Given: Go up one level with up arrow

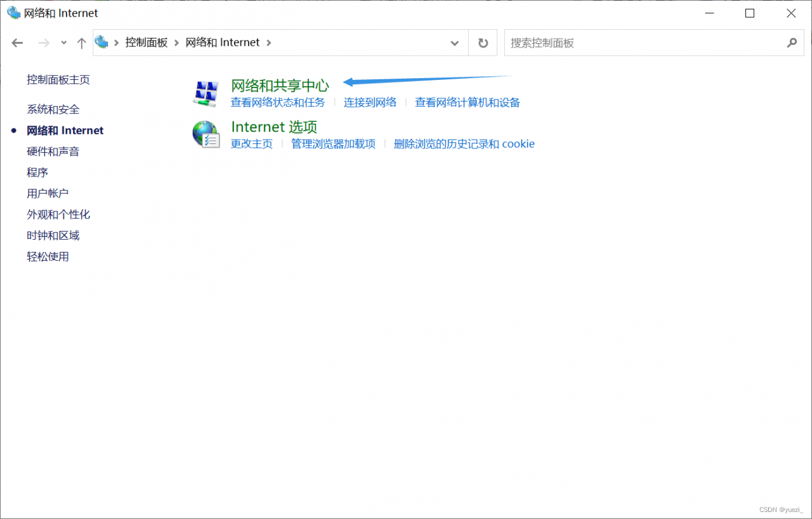Looking at the screenshot, I should click(x=81, y=43).
